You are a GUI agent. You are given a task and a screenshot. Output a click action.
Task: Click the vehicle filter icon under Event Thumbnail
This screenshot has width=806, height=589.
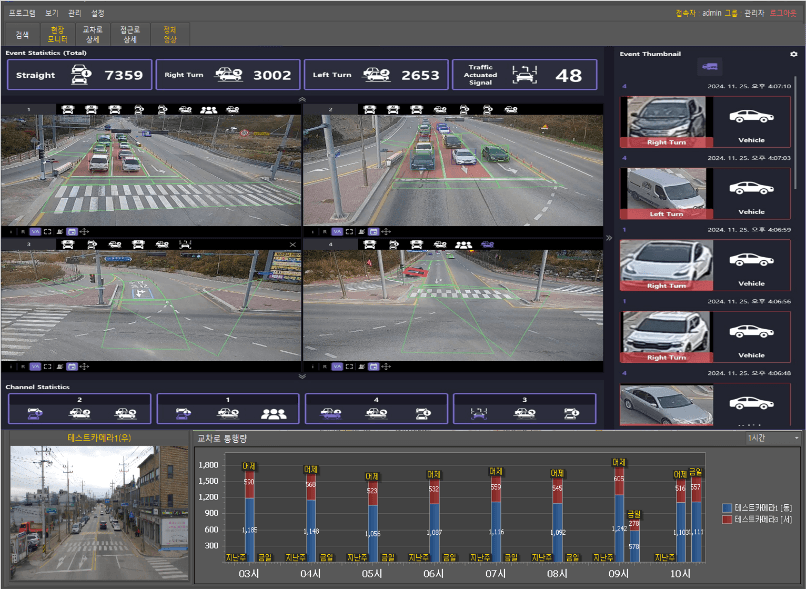(709, 66)
